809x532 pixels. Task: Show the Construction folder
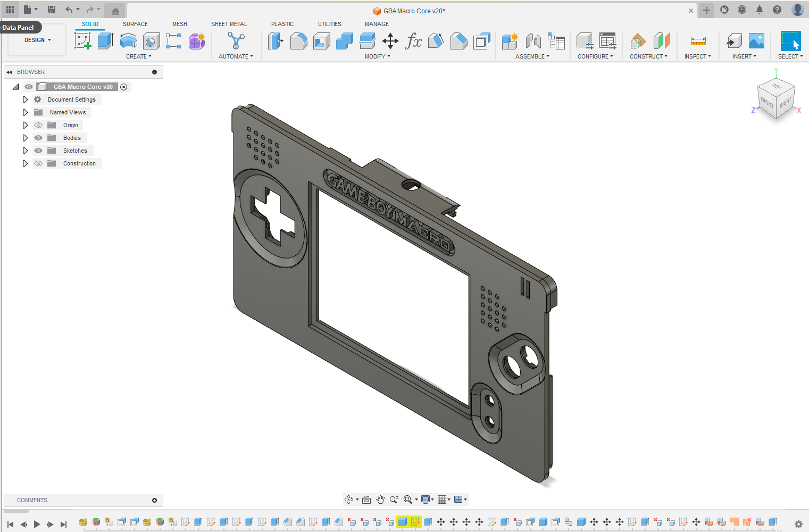(x=38, y=163)
